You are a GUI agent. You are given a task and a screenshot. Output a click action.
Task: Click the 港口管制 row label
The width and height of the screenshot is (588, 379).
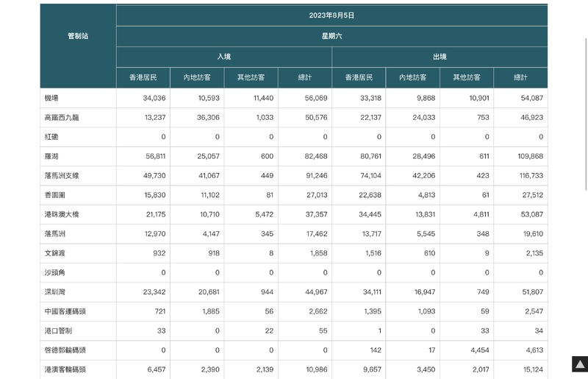point(58,331)
